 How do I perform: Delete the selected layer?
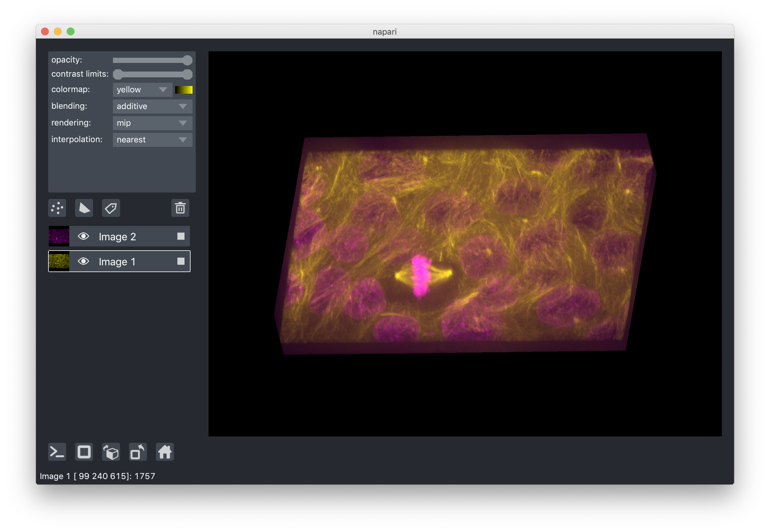(180, 208)
